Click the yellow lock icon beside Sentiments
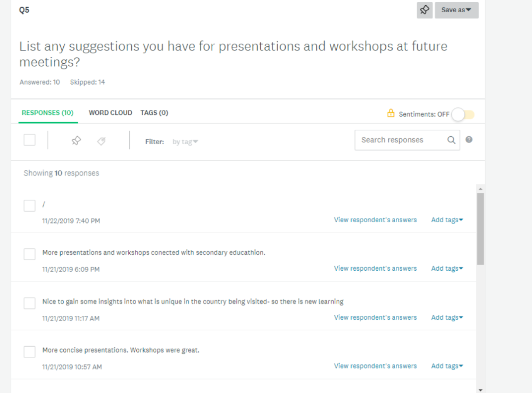 pos(391,113)
